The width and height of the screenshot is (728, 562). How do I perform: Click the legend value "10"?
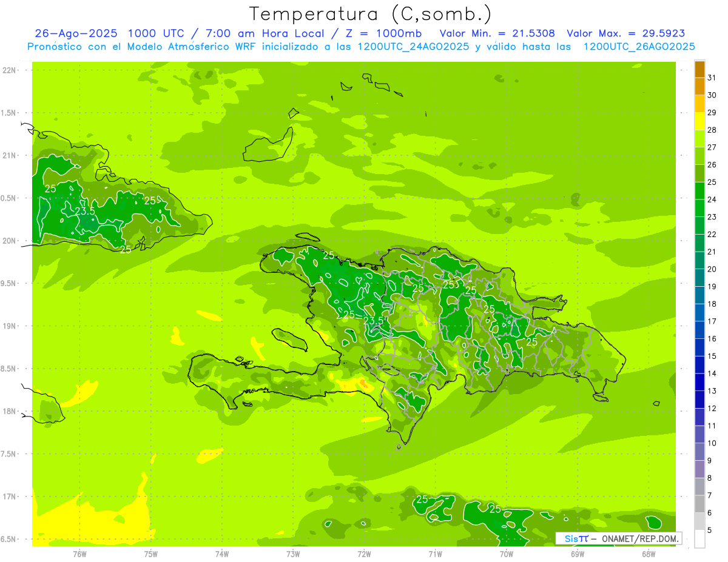click(712, 443)
